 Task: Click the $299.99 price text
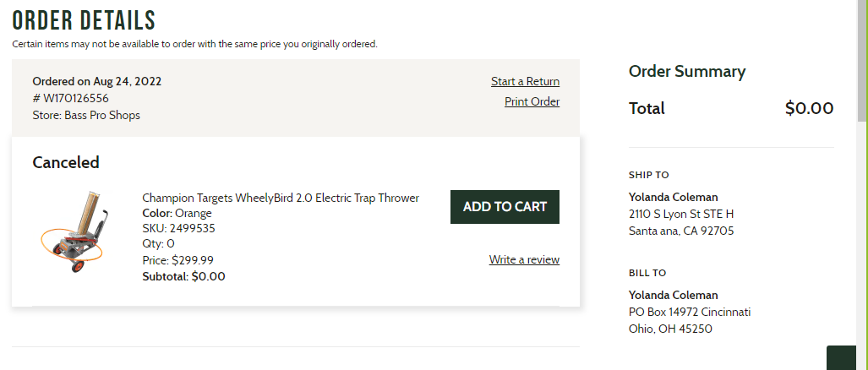(193, 260)
